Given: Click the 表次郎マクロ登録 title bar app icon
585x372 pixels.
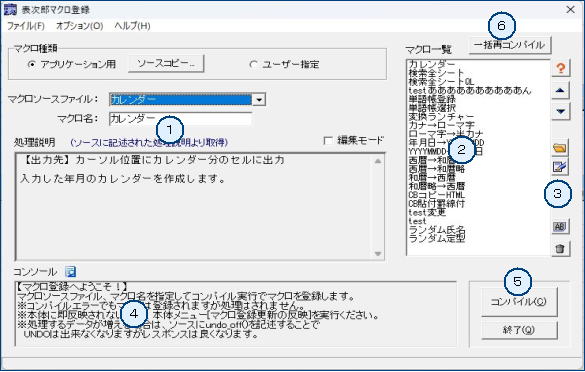Looking at the screenshot, I should [x=10, y=10].
